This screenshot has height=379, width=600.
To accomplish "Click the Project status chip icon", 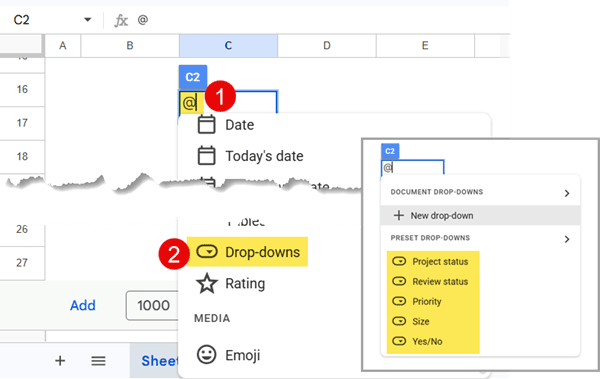I will [399, 261].
